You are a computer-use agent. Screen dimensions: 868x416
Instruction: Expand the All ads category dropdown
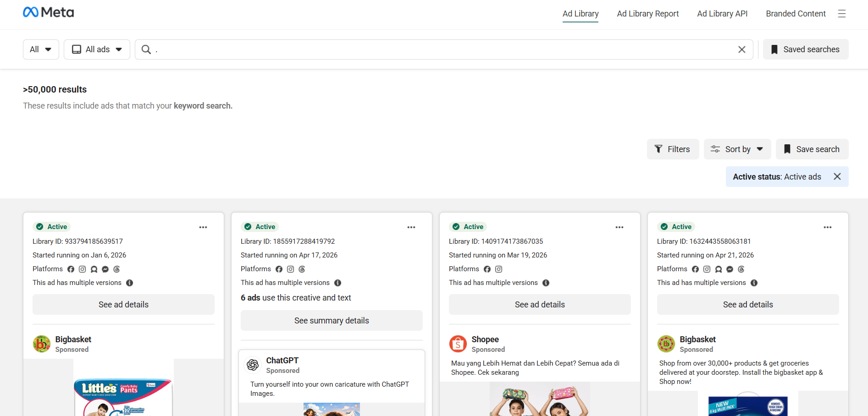[x=97, y=49]
